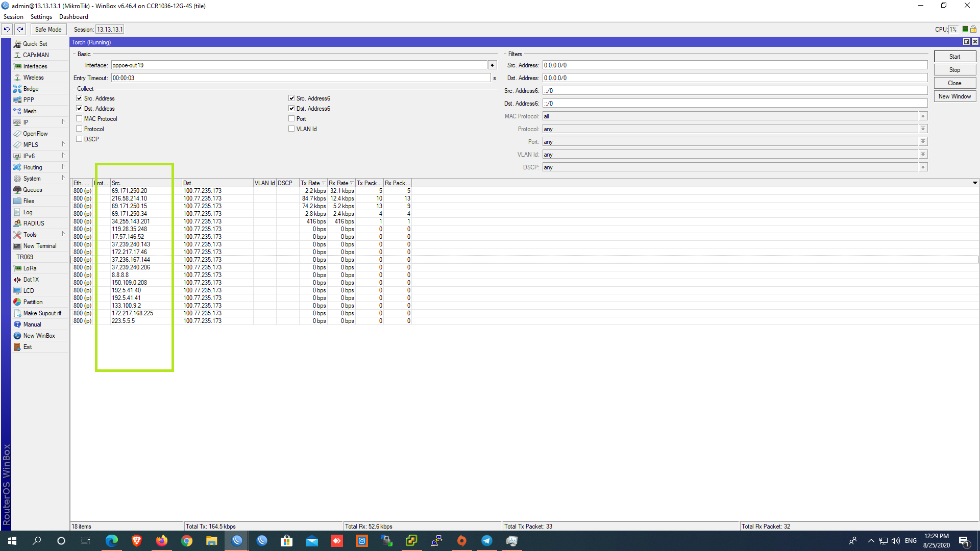Open column chooser arrow at table right

pos(974,183)
